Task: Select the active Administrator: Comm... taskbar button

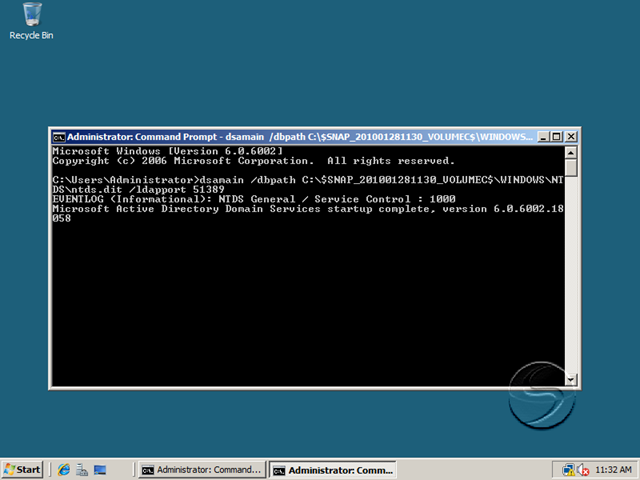Action: point(332,470)
